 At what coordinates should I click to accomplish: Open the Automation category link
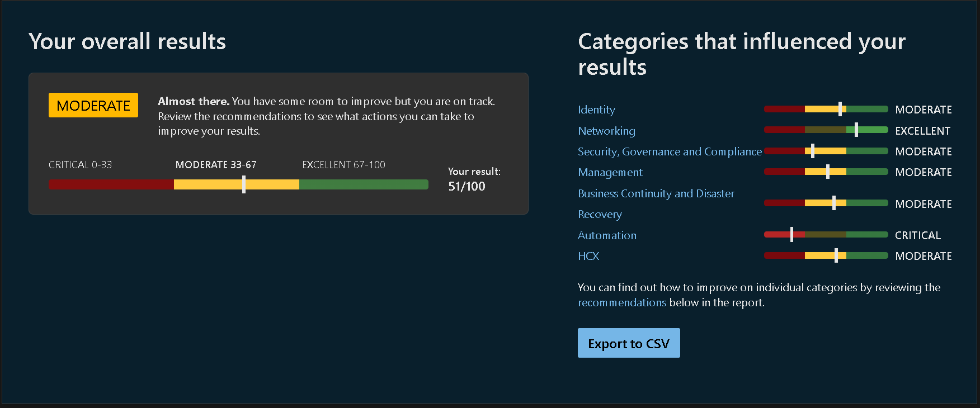coord(607,235)
